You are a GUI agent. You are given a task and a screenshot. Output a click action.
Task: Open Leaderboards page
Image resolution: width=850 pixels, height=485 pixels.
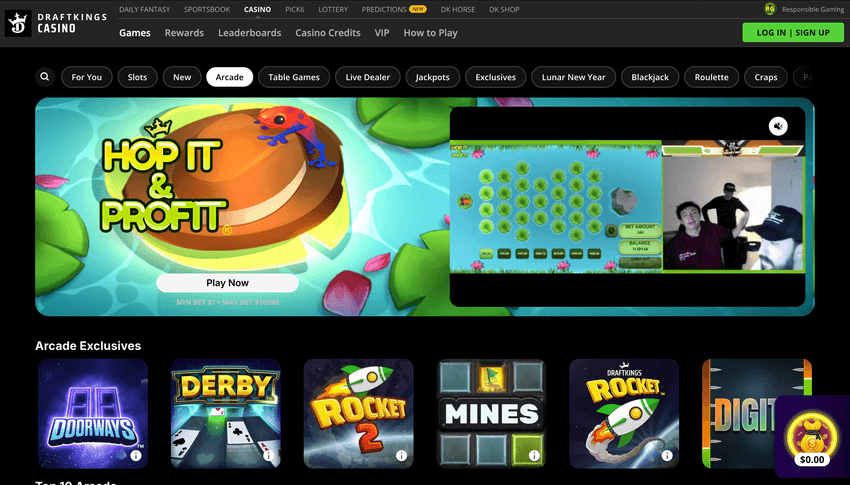coord(250,33)
